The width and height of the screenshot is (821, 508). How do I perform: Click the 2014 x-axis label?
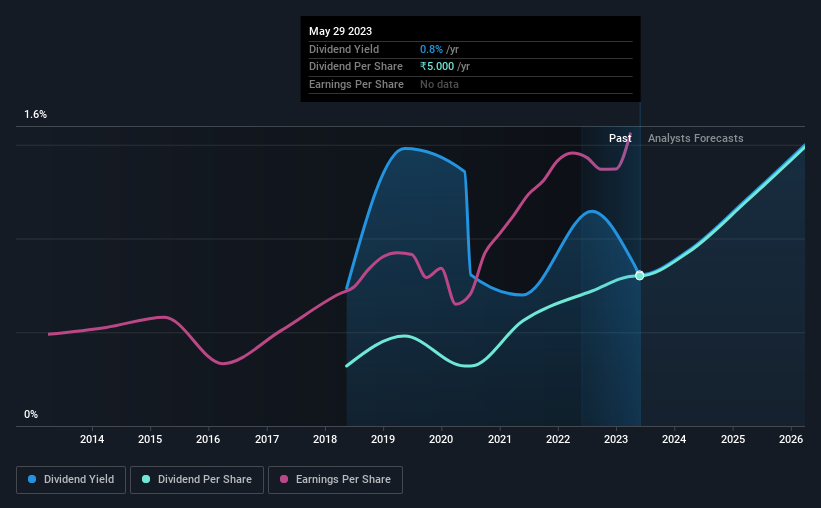tap(92, 439)
